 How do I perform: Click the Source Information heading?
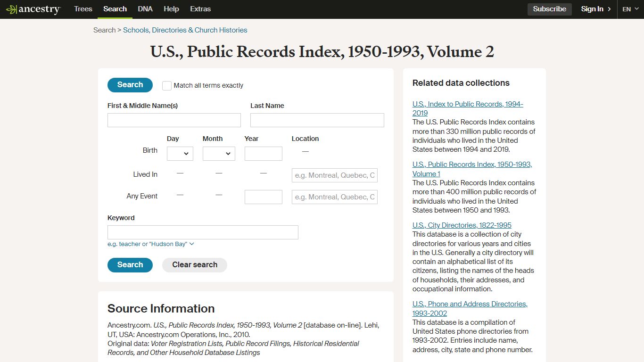161,309
